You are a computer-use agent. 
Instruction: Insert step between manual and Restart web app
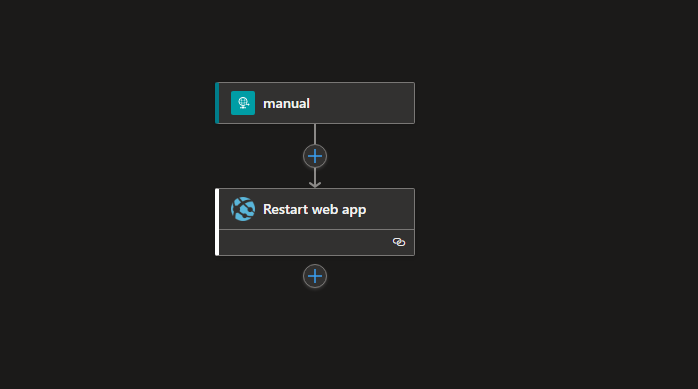click(x=315, y=156)
